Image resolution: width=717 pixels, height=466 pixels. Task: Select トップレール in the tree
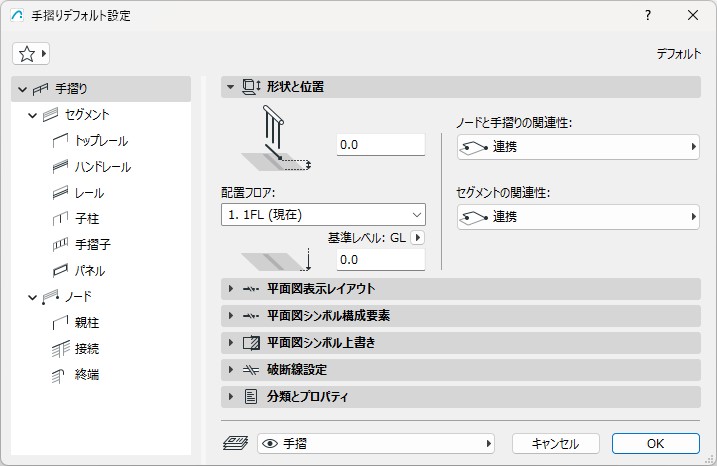click(101, 141)
